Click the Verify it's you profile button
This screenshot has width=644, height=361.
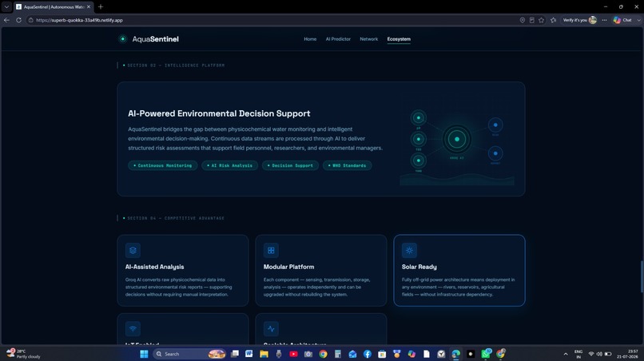click(x=579, y=20)
